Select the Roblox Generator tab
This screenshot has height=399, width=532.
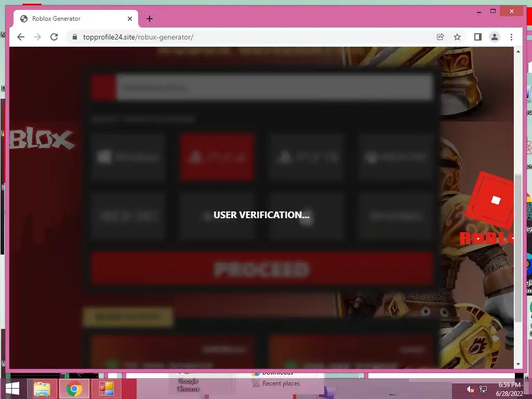tap(76, 19)
